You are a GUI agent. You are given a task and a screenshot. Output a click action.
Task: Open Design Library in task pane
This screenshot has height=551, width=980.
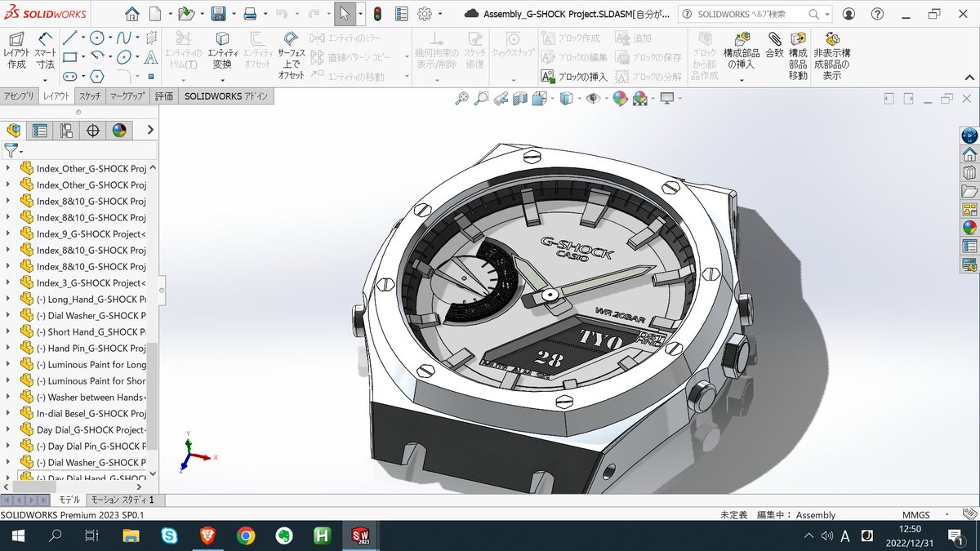[969, 173]
